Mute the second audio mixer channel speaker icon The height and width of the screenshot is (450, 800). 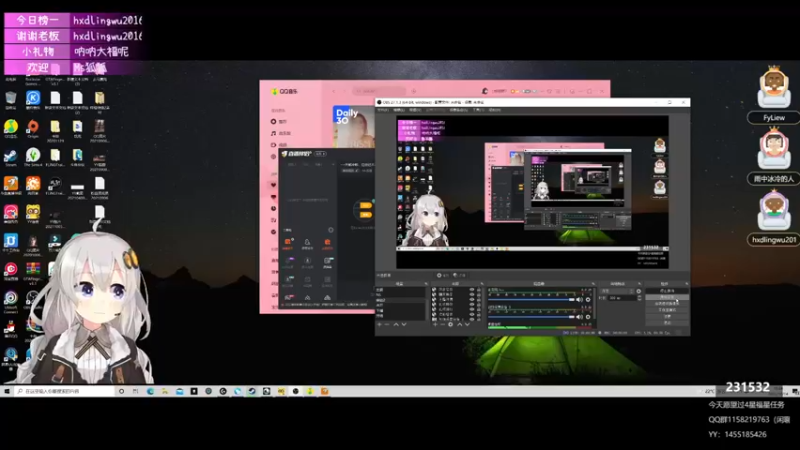coord(579,317)
